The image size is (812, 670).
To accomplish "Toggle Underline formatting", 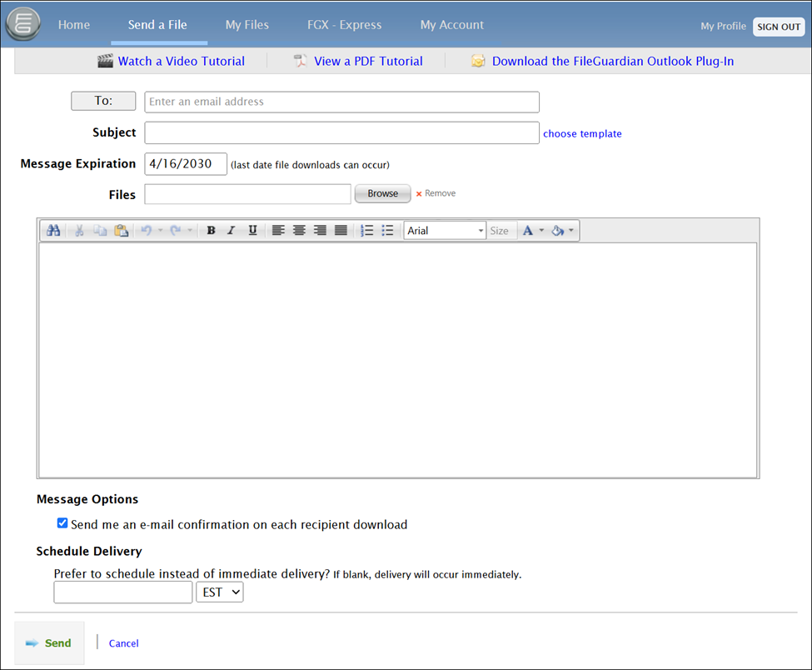I will pyautogui.click(x=252, y=231).
